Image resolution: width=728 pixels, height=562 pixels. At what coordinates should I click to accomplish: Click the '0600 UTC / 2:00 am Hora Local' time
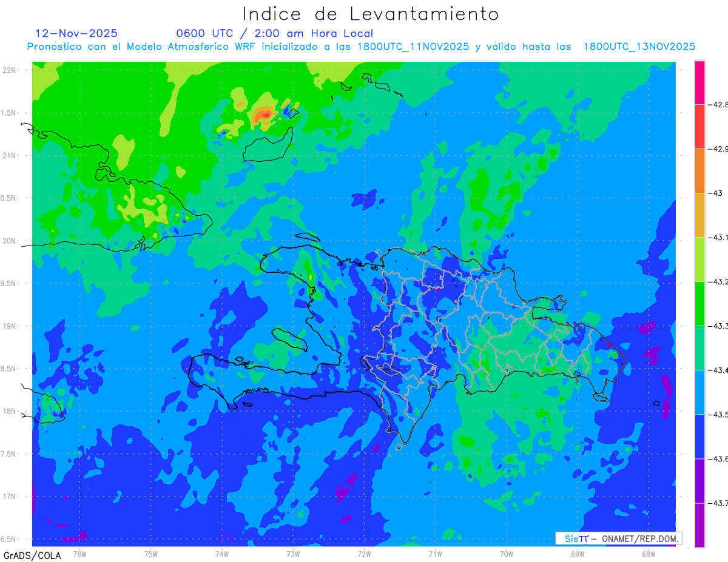point(274,33)
